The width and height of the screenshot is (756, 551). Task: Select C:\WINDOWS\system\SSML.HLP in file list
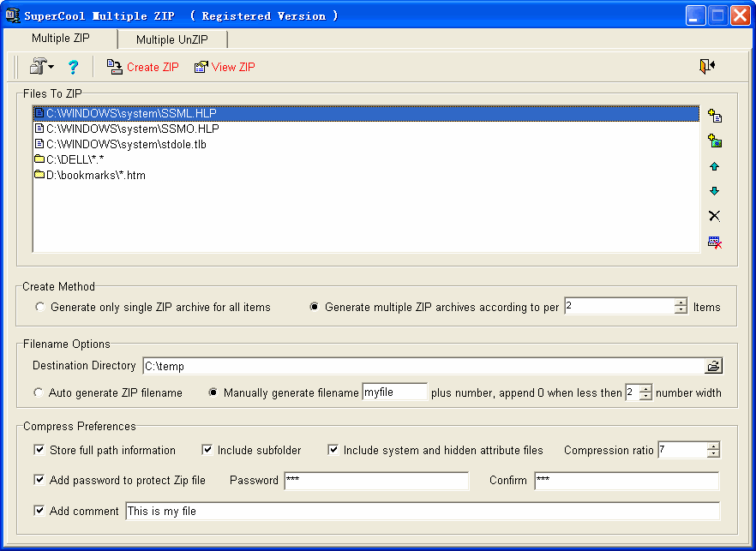(367, 113)
